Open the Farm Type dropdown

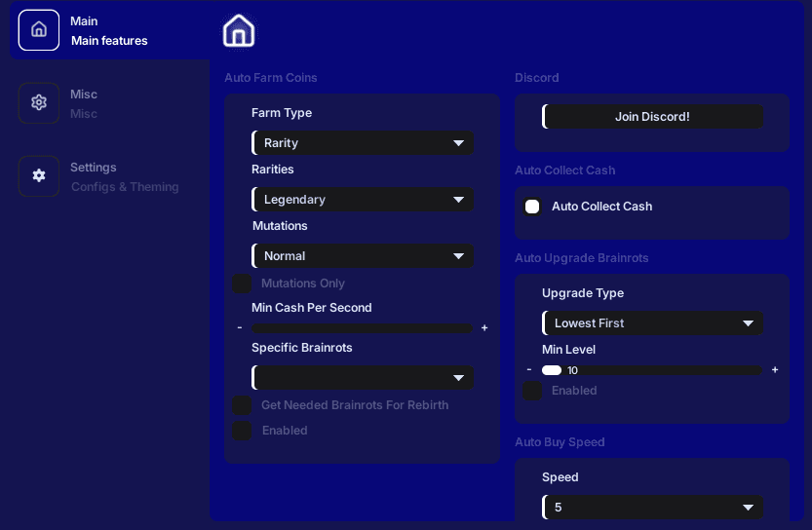[363, 143]
